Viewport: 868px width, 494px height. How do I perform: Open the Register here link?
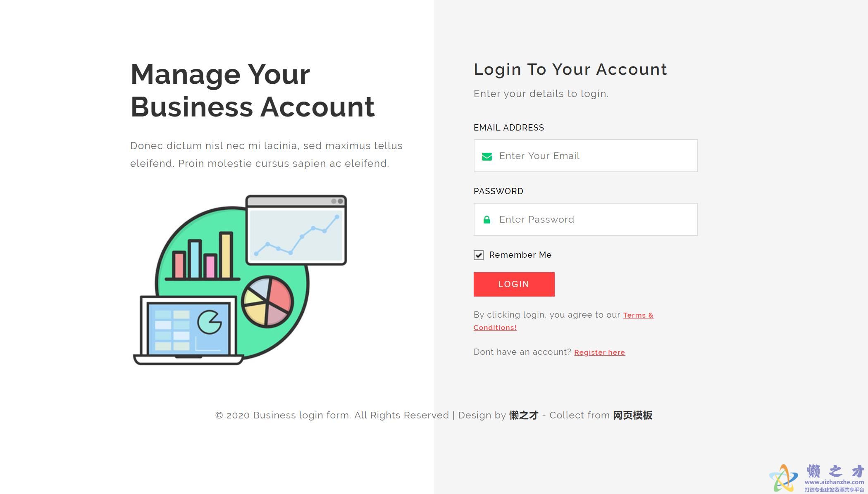tap(599, 352)
